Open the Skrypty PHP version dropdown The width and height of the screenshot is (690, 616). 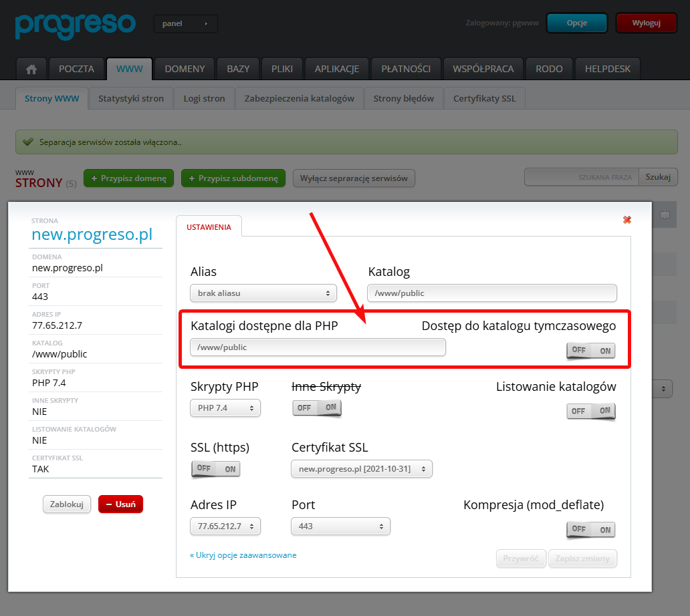pyautogui.click(x=225, y=408)
